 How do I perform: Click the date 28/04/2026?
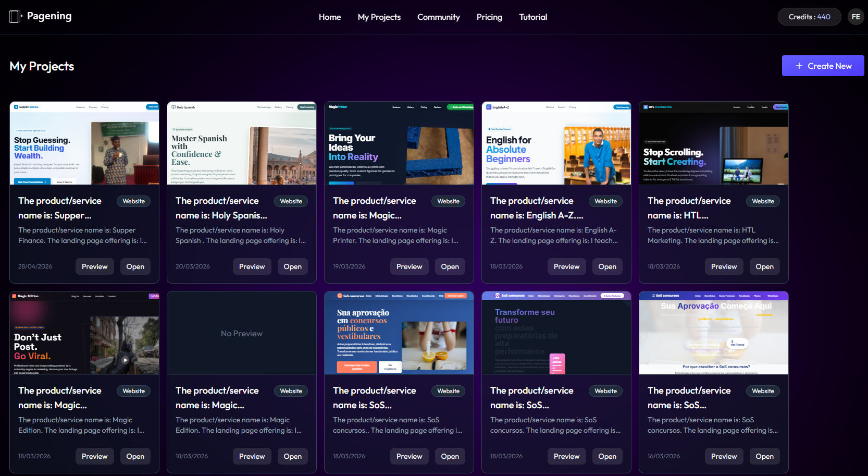coord(35,266)
